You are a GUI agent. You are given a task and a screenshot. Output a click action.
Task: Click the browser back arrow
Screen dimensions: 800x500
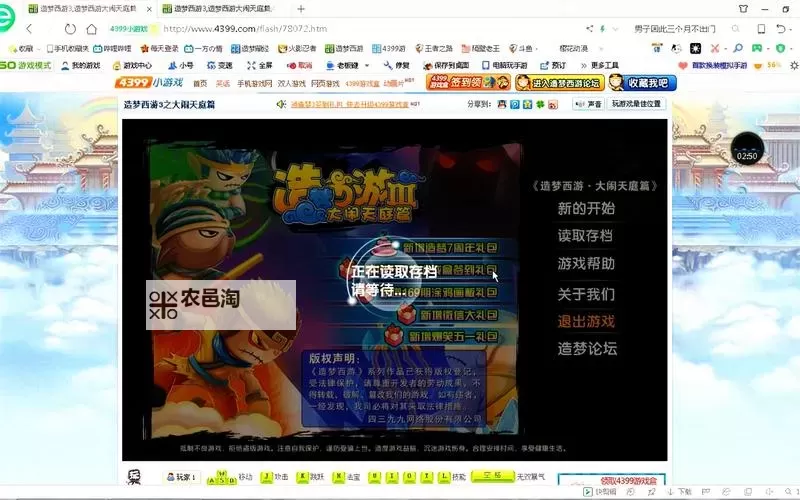[x=29, y=29]
